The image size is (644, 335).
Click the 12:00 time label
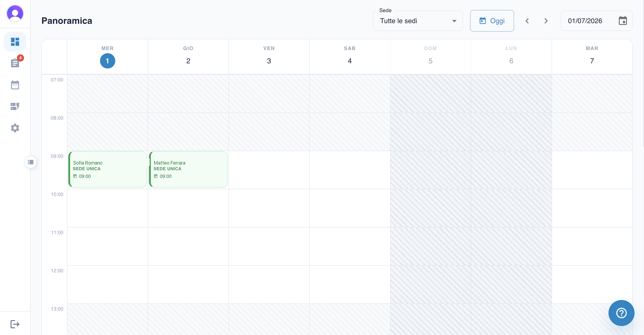(57, 271)
